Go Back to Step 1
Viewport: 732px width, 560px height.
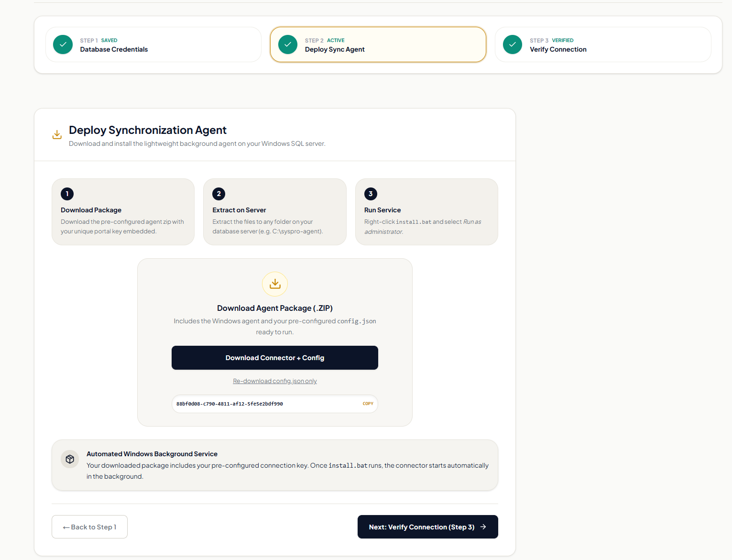(x=89, y=527)
